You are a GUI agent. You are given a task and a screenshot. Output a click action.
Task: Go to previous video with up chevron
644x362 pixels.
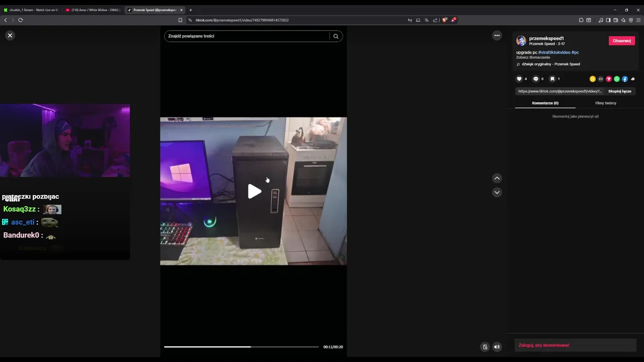(x=497, y=178)
